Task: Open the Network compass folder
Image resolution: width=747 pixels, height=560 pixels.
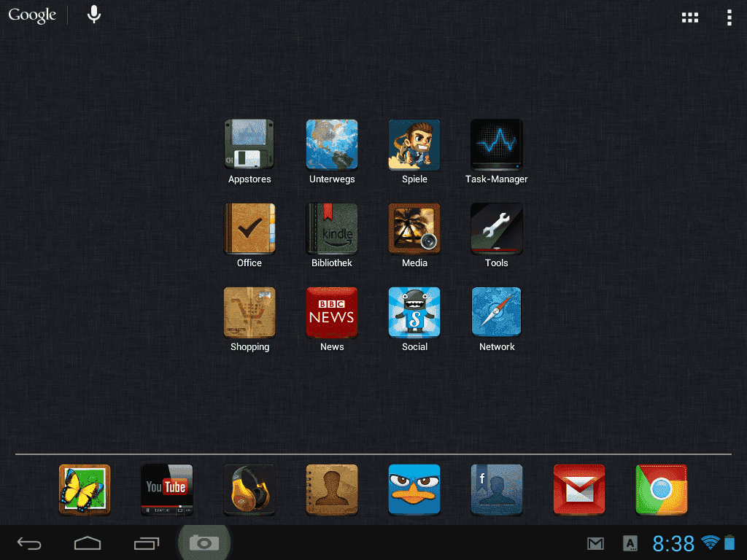Action: (496, 312)
